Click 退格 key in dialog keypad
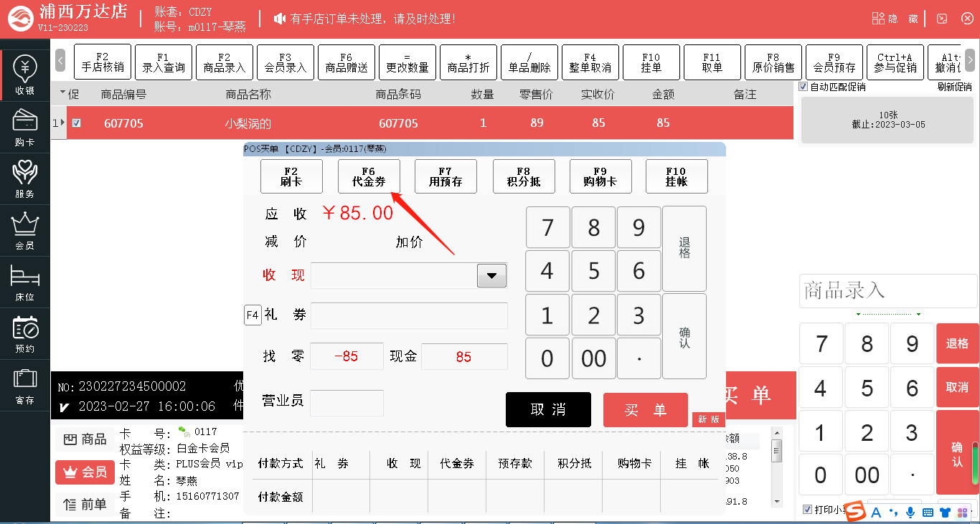The width and height of the screenshot is (980, 524). pos(684,249)
